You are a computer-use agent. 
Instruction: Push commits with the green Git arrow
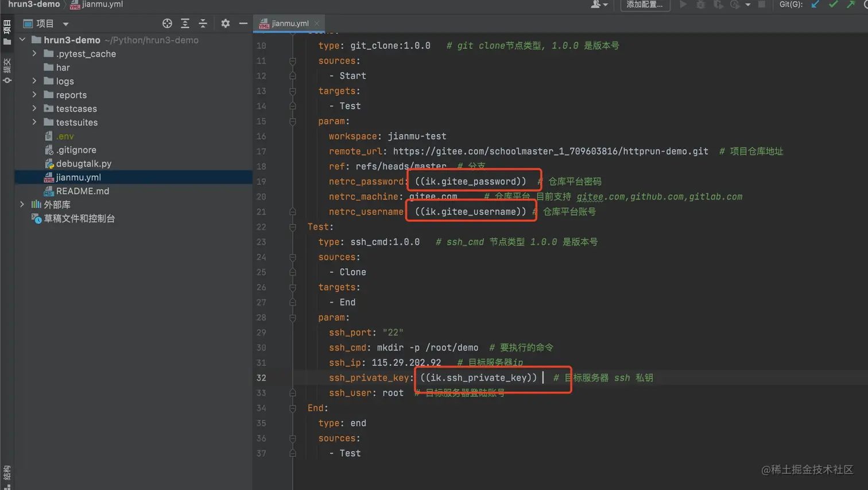tap(851, 5)
